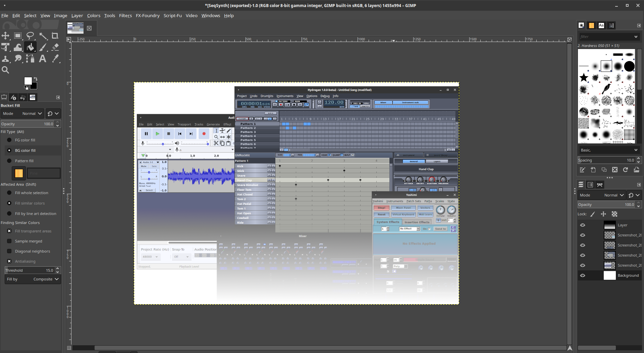The image size is (644, 353).
Task: Click the foreground color swatch
Action: pos(28,81)
